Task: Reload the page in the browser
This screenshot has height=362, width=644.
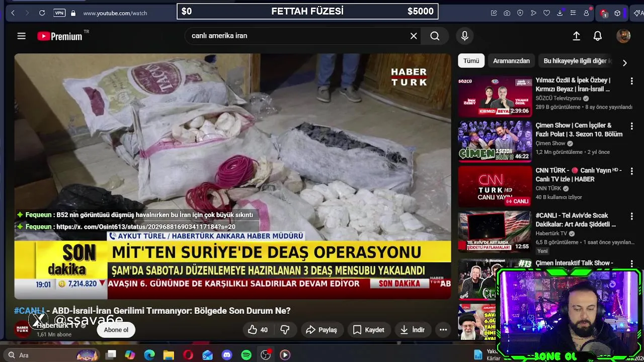Action: [42, 13]
